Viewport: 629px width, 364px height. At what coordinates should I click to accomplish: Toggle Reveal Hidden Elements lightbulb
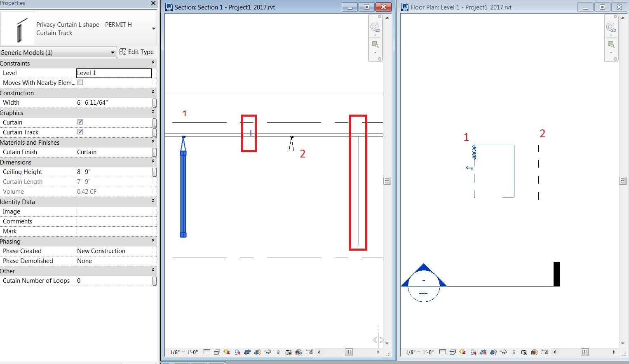277,352
